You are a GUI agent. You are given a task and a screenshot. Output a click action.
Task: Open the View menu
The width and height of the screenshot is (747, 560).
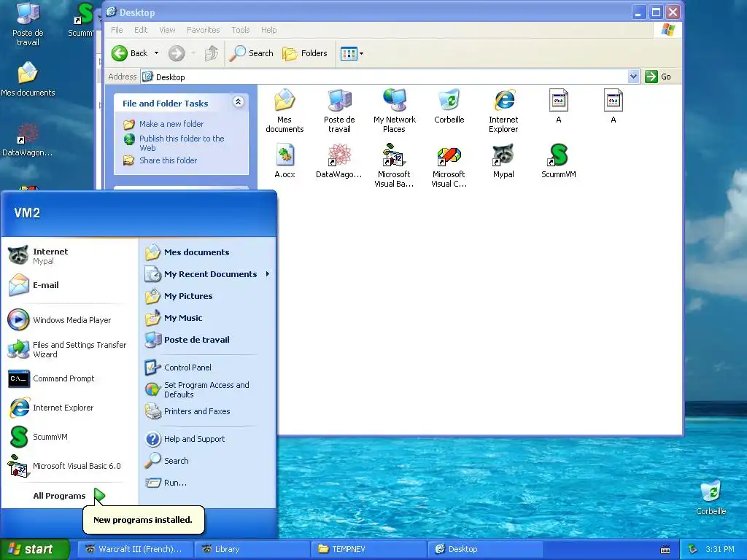167,30
